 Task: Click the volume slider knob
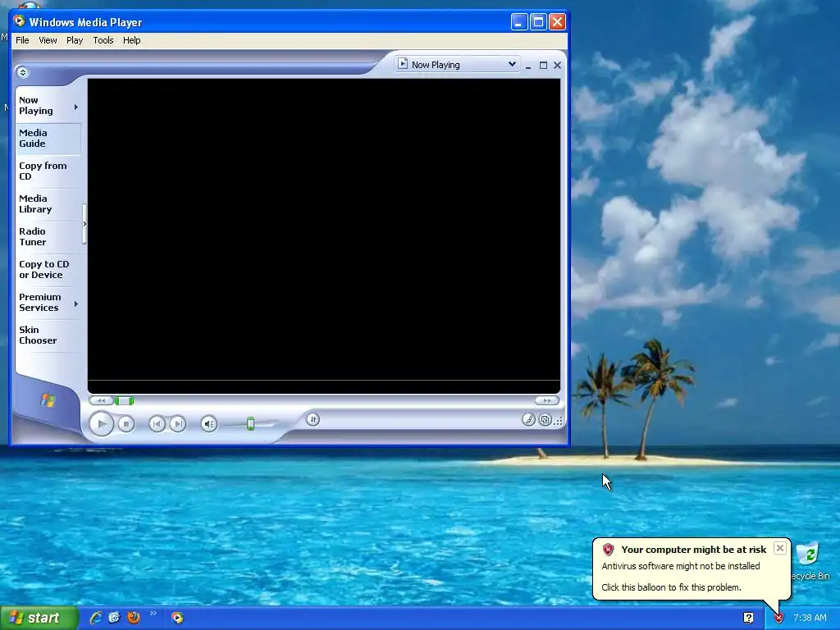click(x=250, y=424)
